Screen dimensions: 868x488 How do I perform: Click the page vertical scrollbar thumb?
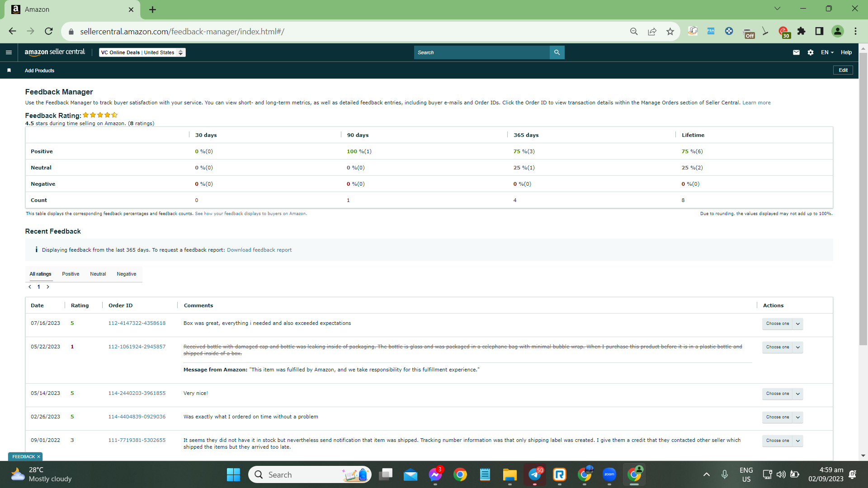click(x=863, y=199)
